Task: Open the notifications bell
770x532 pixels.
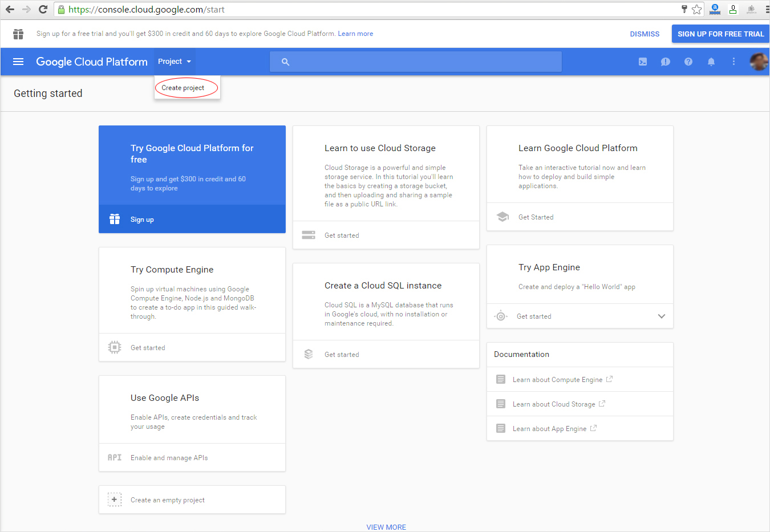Action: click(711, 62)
